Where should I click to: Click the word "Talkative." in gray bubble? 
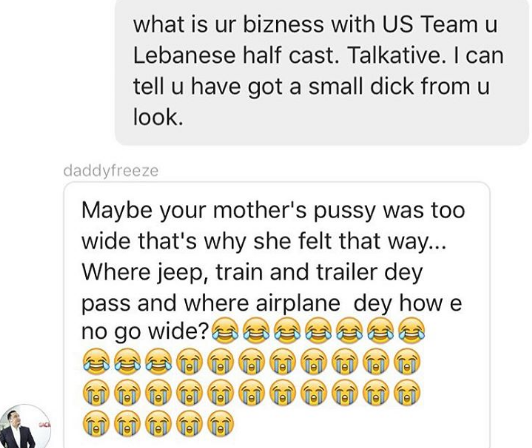tap(396, 55)
